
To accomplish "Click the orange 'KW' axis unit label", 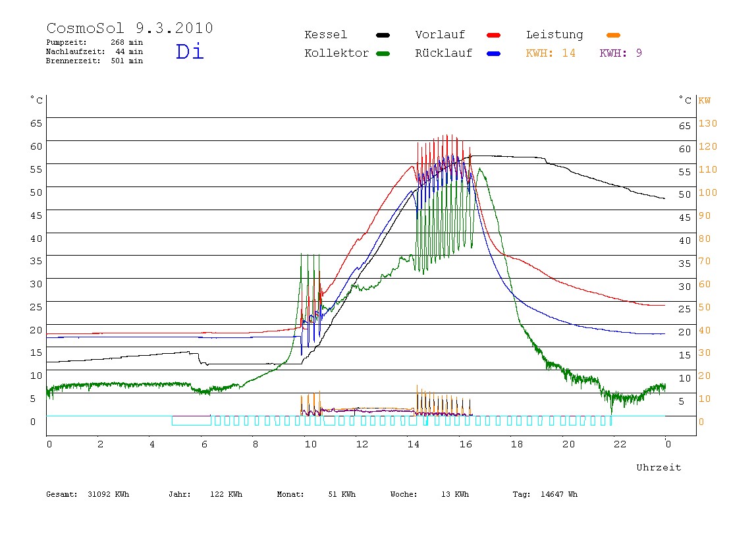I will [705, 101].
